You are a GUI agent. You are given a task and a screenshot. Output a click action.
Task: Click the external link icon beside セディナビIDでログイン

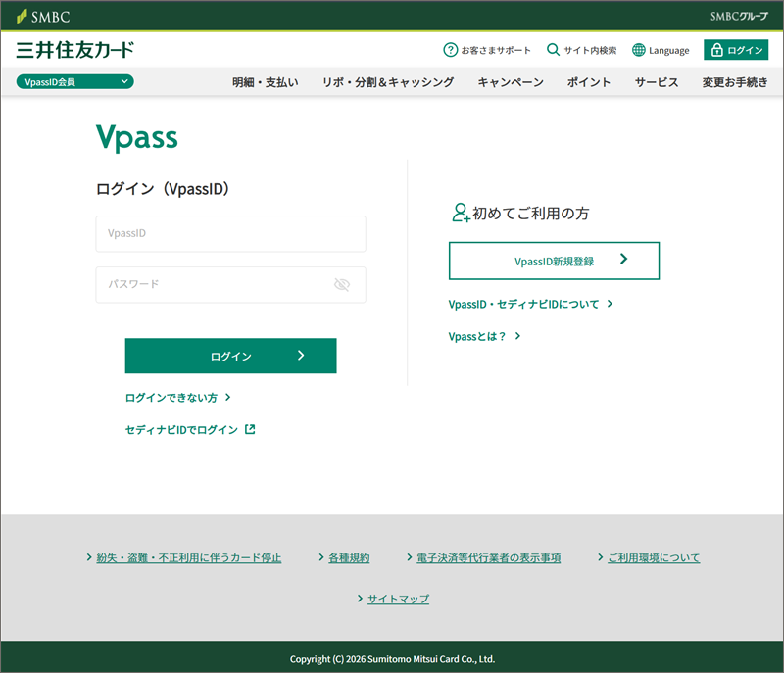coord(250,429)
